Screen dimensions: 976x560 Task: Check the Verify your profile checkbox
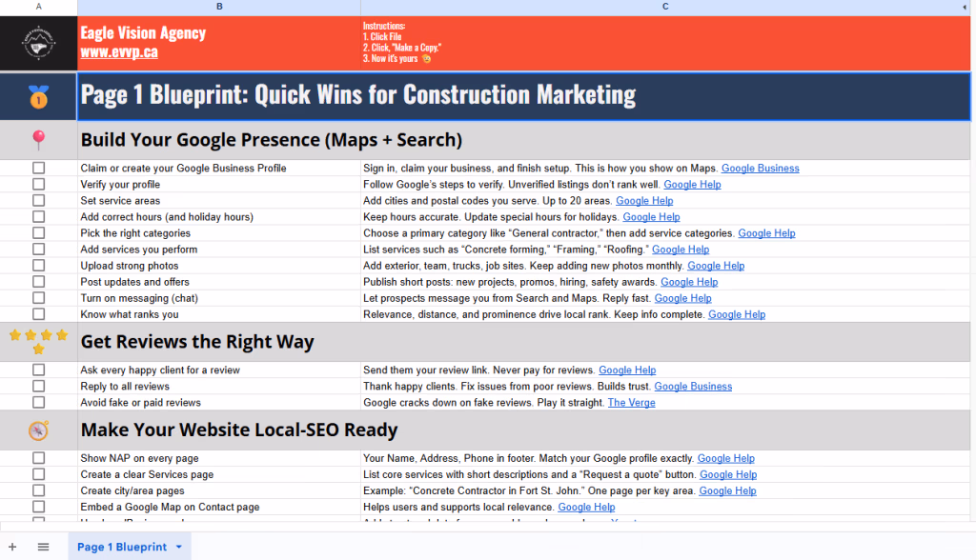(38, 184)
